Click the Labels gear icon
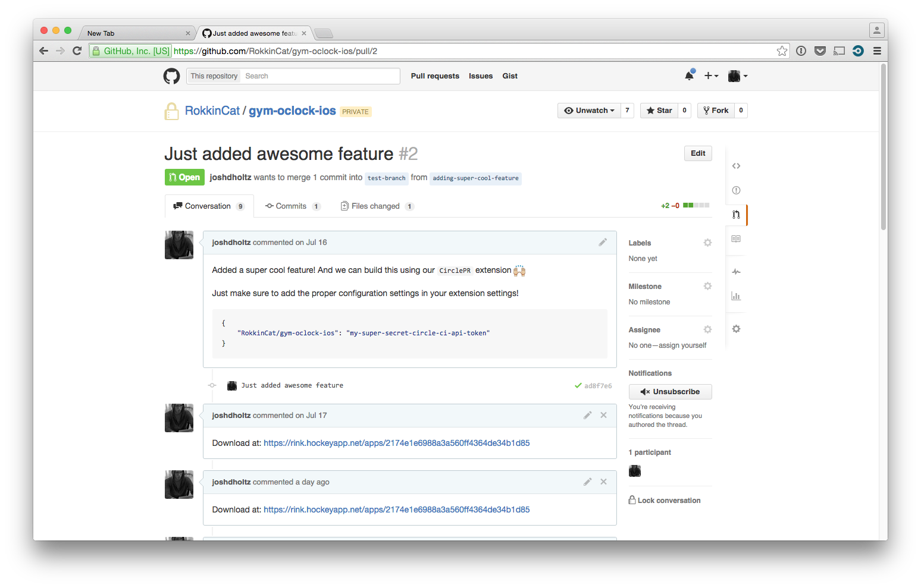921x588 pixels. pyautogui.click(x=707, y=243)
